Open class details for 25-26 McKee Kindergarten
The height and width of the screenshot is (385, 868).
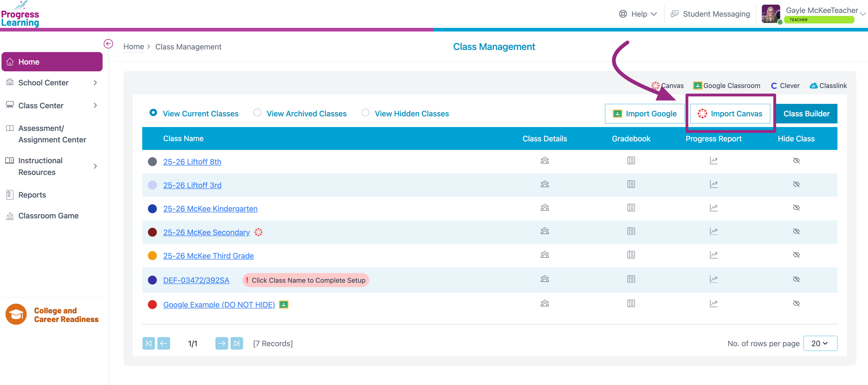pos(545,208)
